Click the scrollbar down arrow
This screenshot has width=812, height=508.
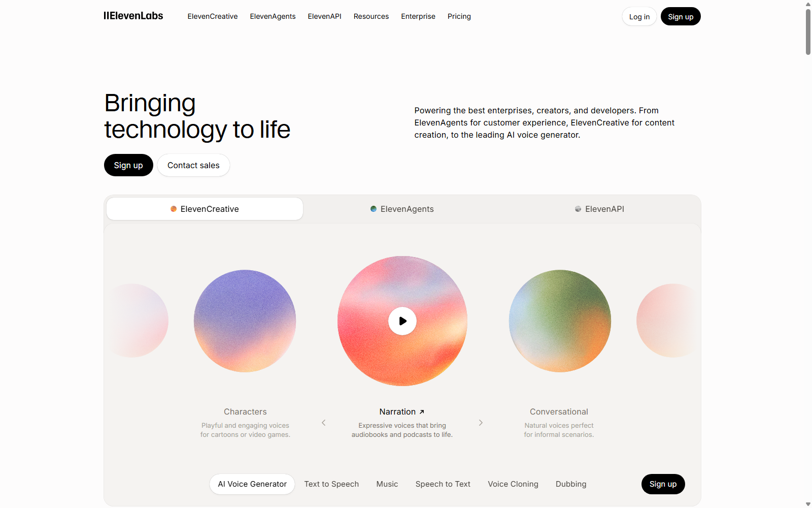click(808, 504)
